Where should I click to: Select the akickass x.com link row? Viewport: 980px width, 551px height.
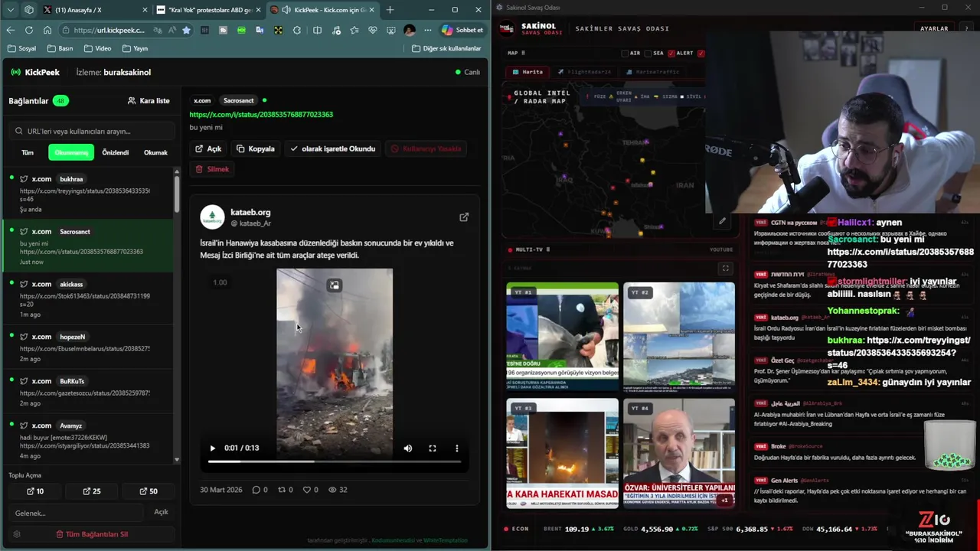[87, 298]
